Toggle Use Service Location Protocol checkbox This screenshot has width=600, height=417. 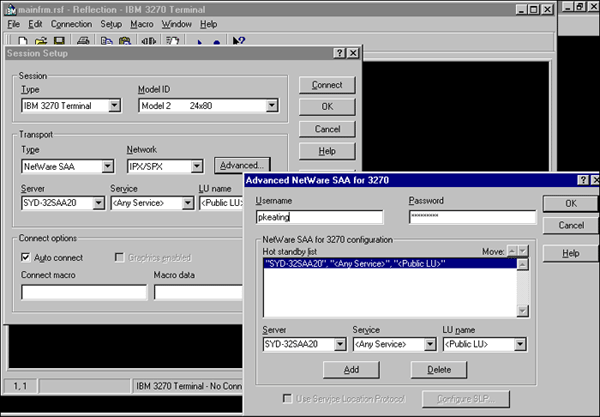287,399
